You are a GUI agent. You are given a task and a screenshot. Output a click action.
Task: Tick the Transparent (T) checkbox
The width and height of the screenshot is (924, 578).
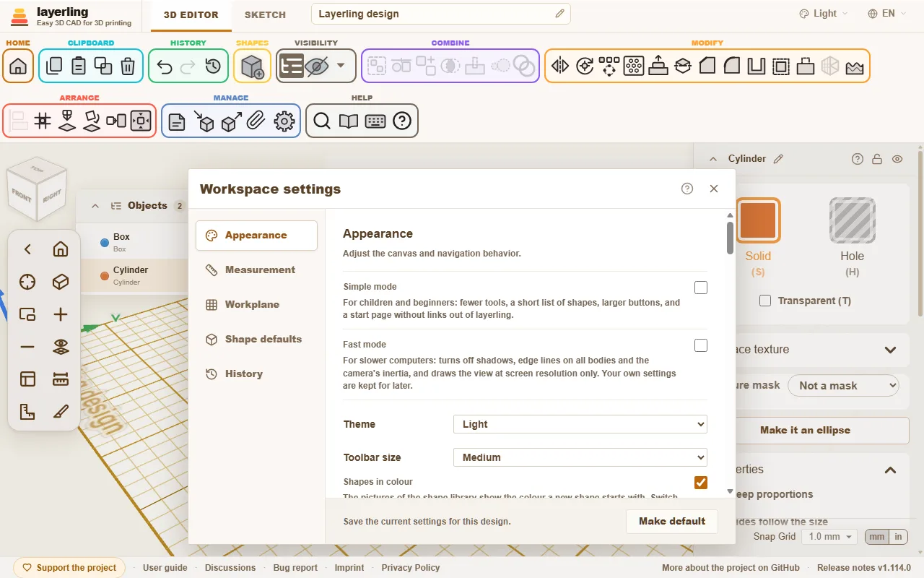tap(765, 301)
